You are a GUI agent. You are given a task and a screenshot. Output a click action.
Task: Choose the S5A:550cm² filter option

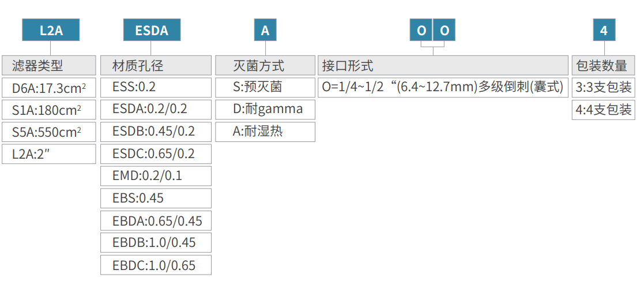click(x=48, y=132)
